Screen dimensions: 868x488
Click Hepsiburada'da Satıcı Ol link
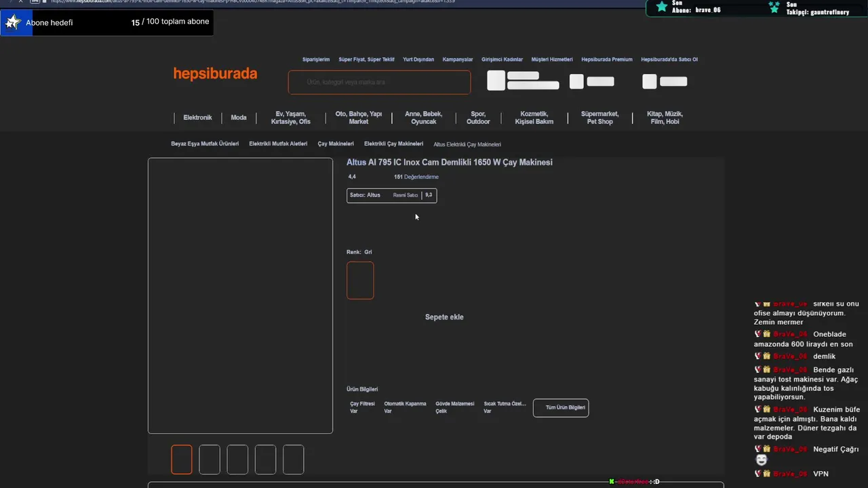coord(669,60)
